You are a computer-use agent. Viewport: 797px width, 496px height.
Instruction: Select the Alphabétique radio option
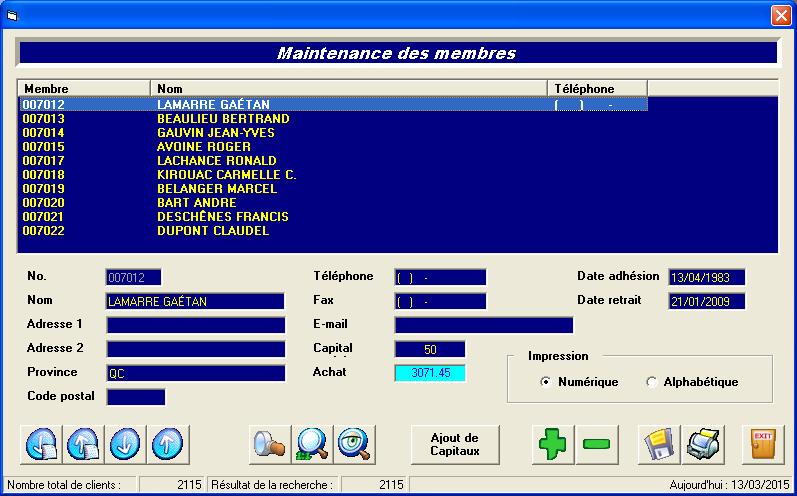point(652,382)
